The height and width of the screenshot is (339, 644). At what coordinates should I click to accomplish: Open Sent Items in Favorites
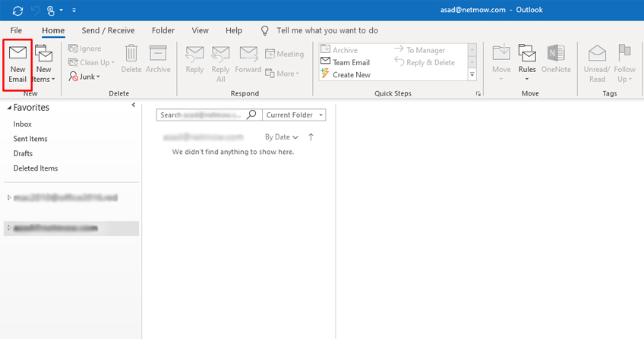coord(30,139)
